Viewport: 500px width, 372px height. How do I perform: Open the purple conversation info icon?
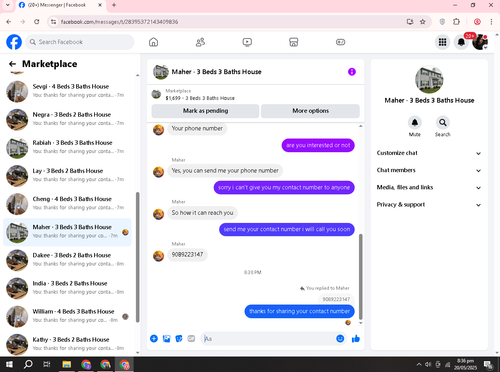click(x=352, y=72)
